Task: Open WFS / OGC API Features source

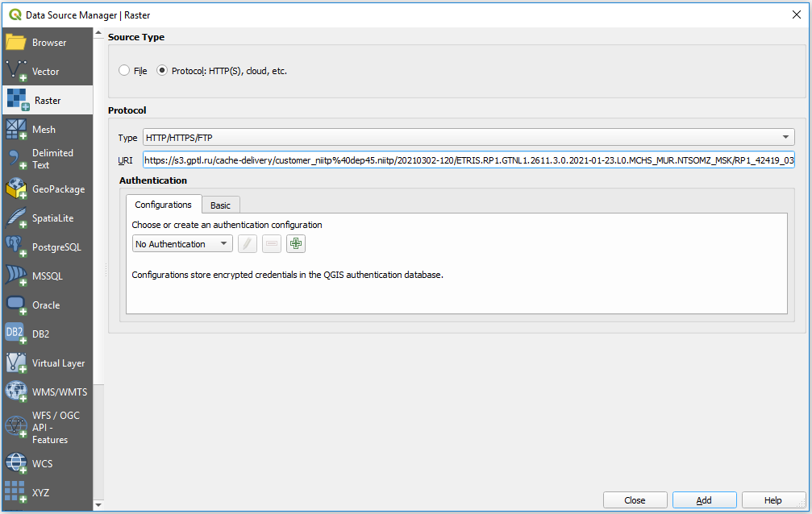Action: (48, 427)
